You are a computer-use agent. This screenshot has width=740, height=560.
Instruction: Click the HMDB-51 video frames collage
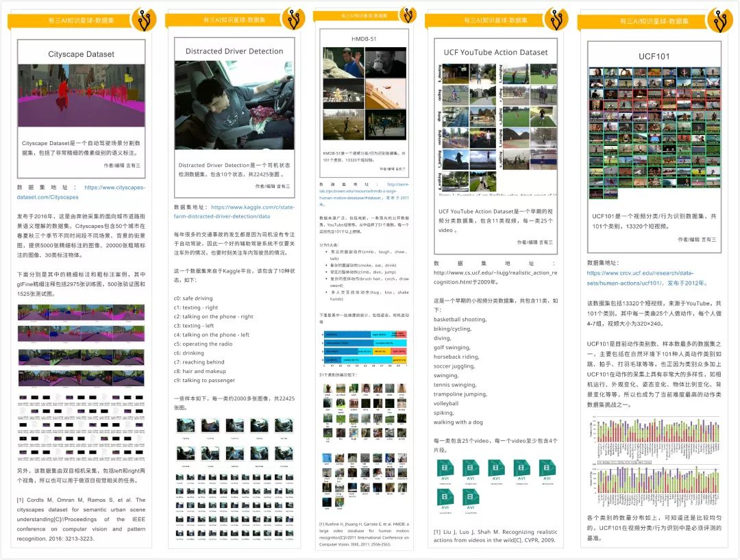click(365, 93)
